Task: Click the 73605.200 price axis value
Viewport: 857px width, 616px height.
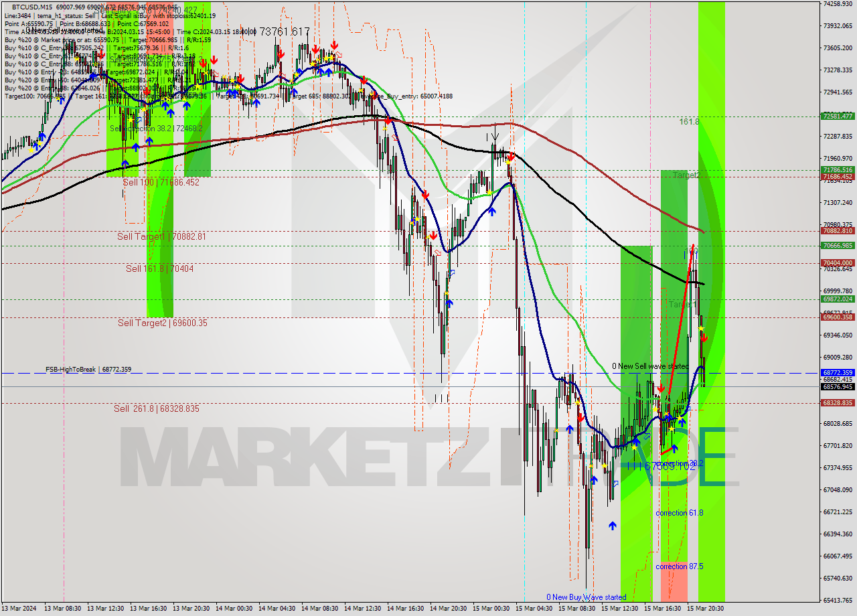Action: point(838,48)
